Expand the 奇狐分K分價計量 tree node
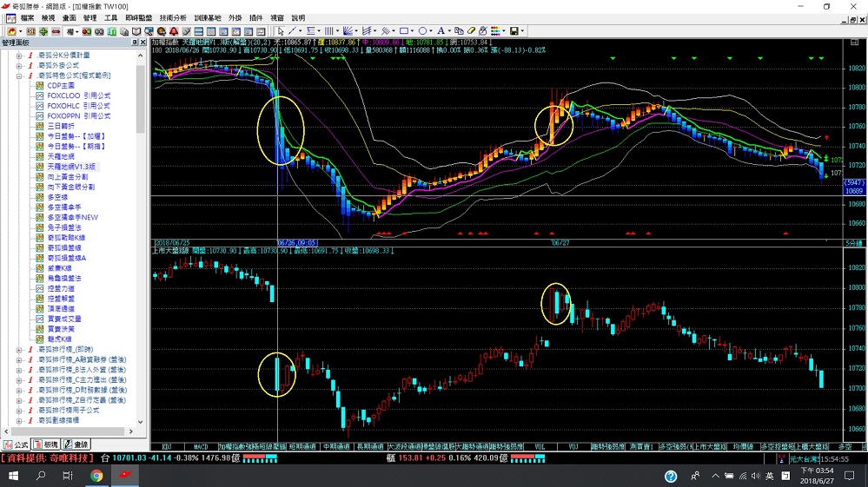The width and height of the screenshot is (868, 487). point(19,56)
